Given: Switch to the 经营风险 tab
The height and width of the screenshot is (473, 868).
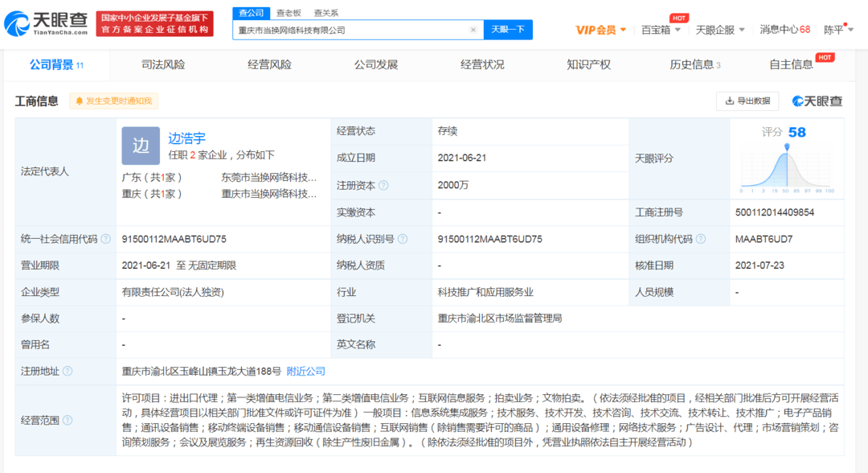Looking at the screenshot, I should (x=269, y=65).
